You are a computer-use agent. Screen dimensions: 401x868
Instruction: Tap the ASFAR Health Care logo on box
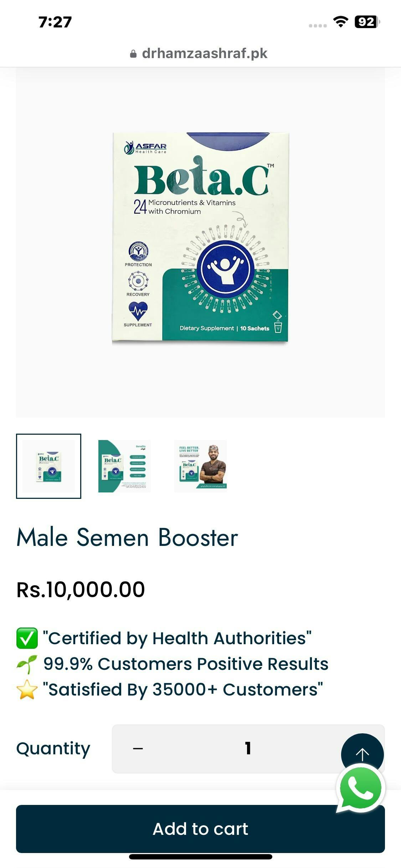tap(145, 148)
